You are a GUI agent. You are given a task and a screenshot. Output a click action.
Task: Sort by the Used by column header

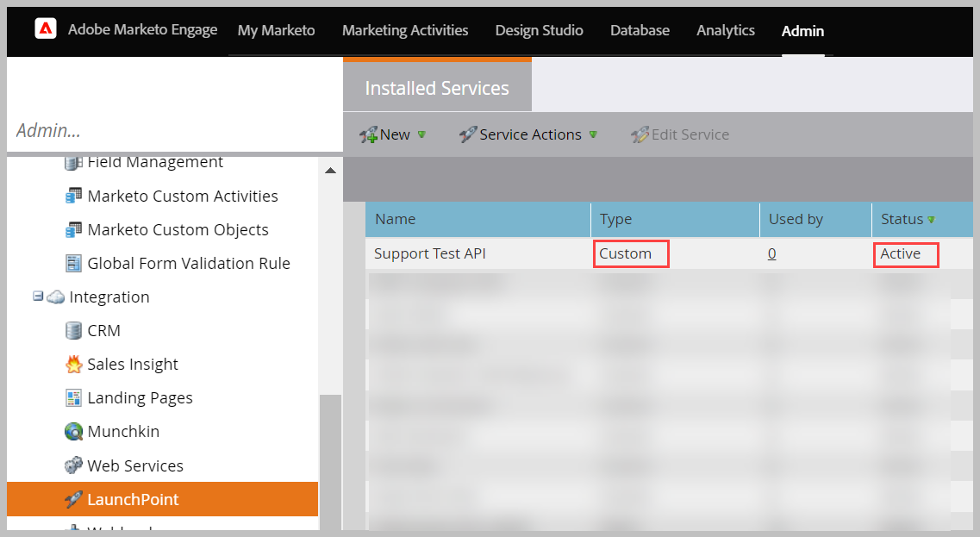[815, 220]
